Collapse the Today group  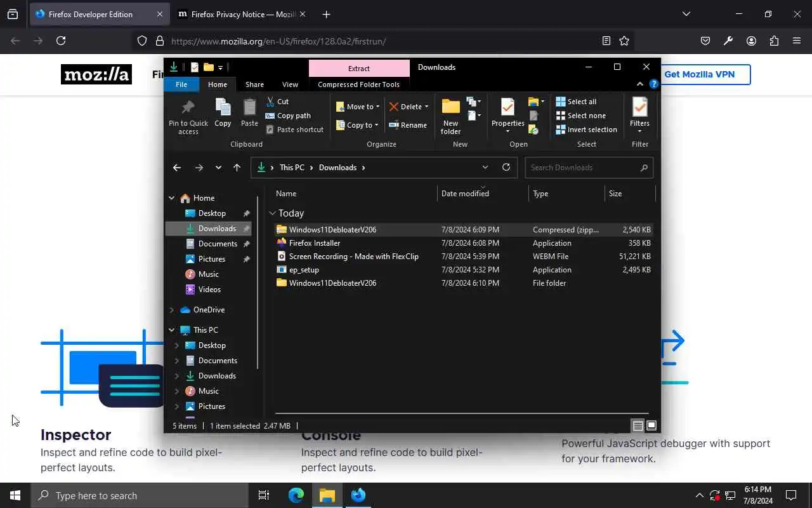[x=272, y=213]
